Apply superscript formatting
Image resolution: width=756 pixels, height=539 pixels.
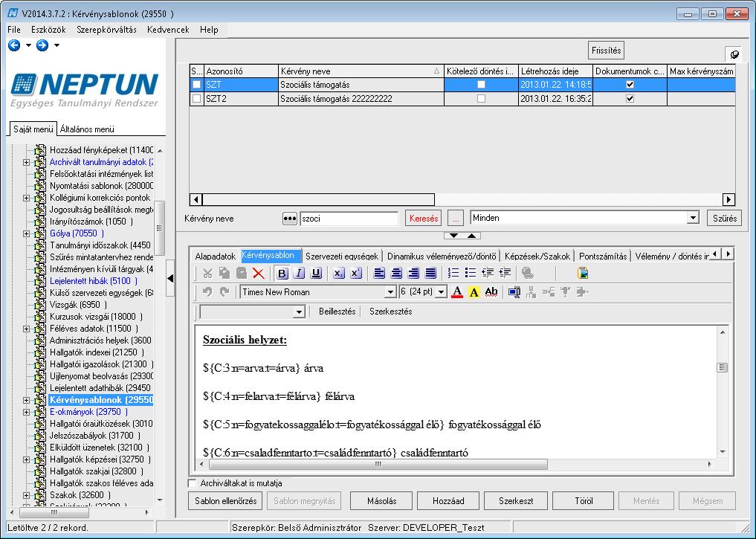click(356, 274)
